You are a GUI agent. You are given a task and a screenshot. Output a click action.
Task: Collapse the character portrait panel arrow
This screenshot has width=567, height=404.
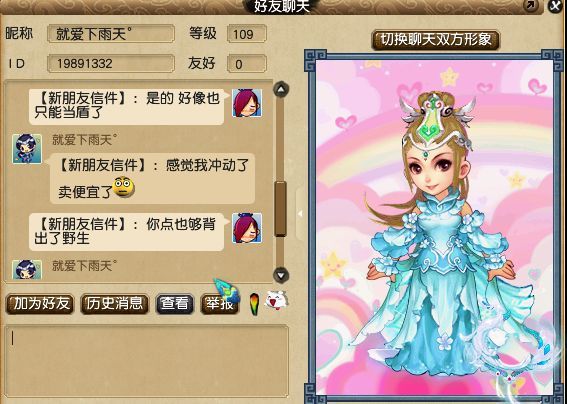click(300, 214)
